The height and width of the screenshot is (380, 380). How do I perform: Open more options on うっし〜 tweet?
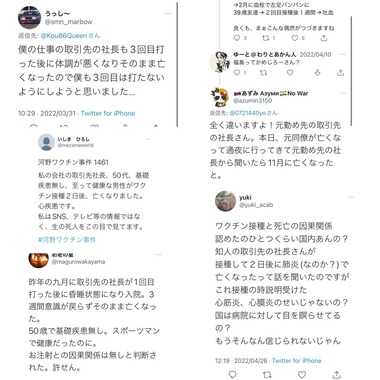[168, 14]
